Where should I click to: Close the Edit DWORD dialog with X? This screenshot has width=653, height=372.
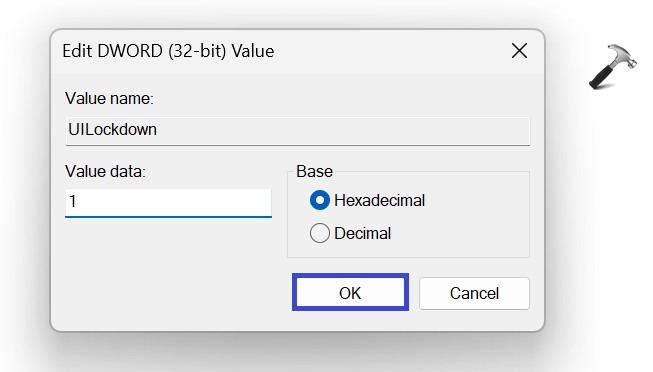(519, 51)
